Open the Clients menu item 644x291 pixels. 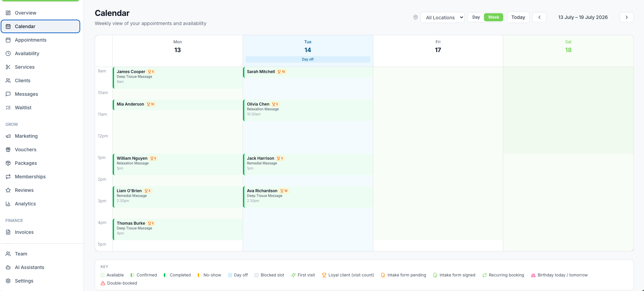41,81
